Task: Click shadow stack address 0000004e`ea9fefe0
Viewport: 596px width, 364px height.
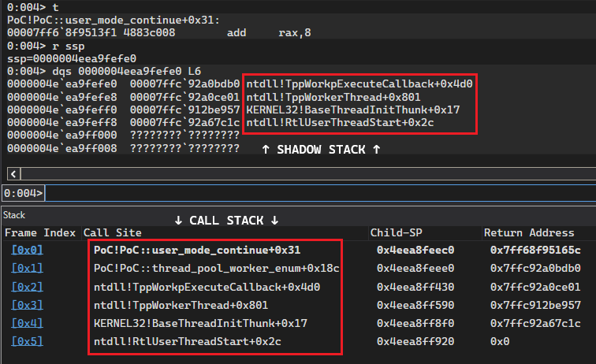Action: pyautogui.click(x=62, y=84)
